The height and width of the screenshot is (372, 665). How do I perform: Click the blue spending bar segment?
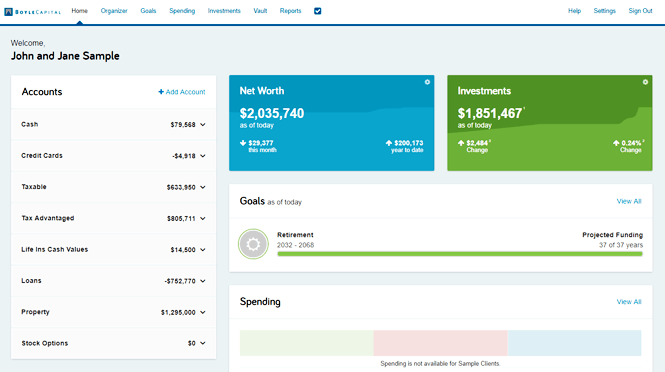[x=574, y=343]
